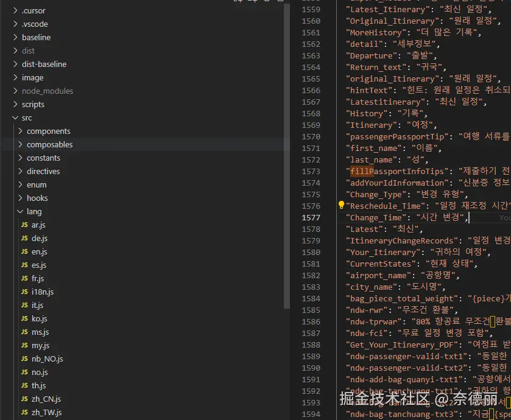Click the "hintText" key
This screenshot has width=511, height=420.
coord(369,90)
